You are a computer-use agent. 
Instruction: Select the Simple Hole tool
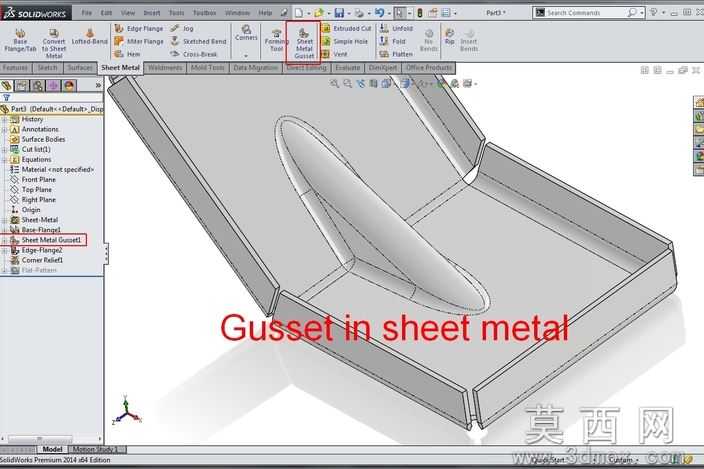click(344, 41)
